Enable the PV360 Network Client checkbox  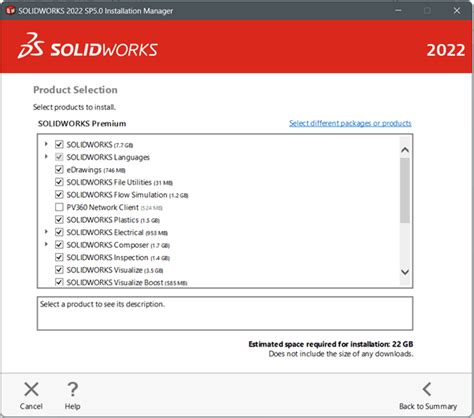click(59, 207)
